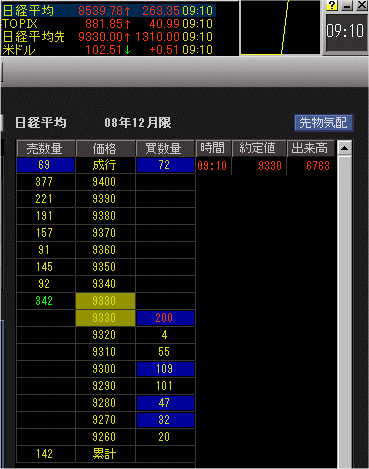
Task: Click sell quantity 377
Action: pyautogui.click(x=46, y=182)
